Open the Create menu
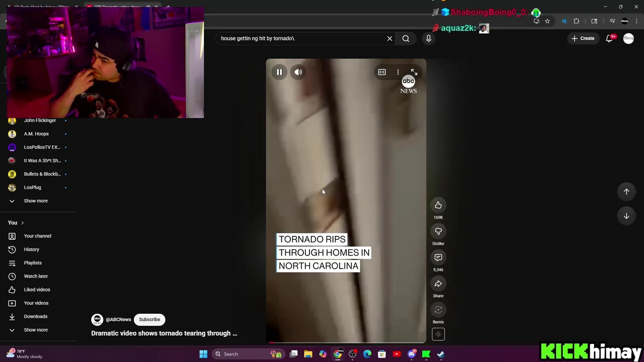The image size is (644, 362). (x=583, y=38)
